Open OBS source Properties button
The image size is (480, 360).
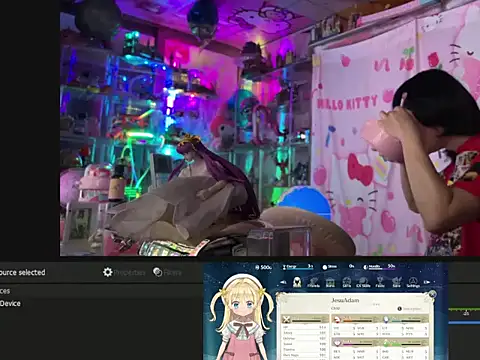click(x=124, y=272)
